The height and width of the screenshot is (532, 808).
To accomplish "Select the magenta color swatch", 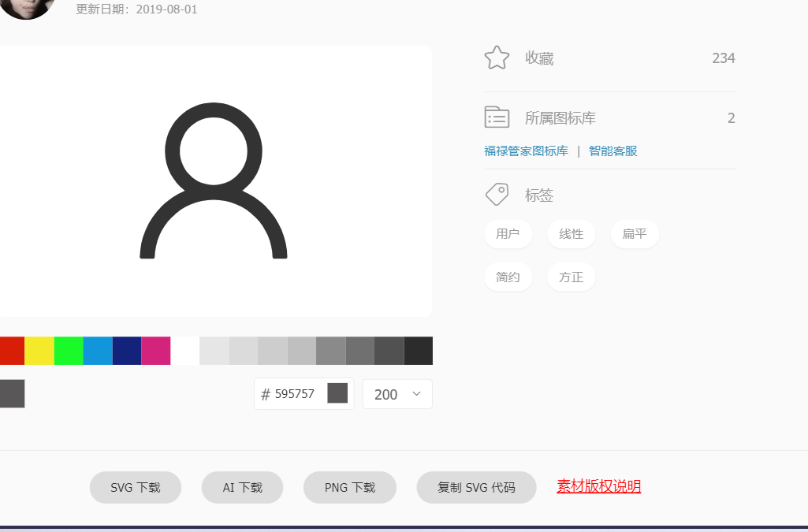I will [155, 351].
